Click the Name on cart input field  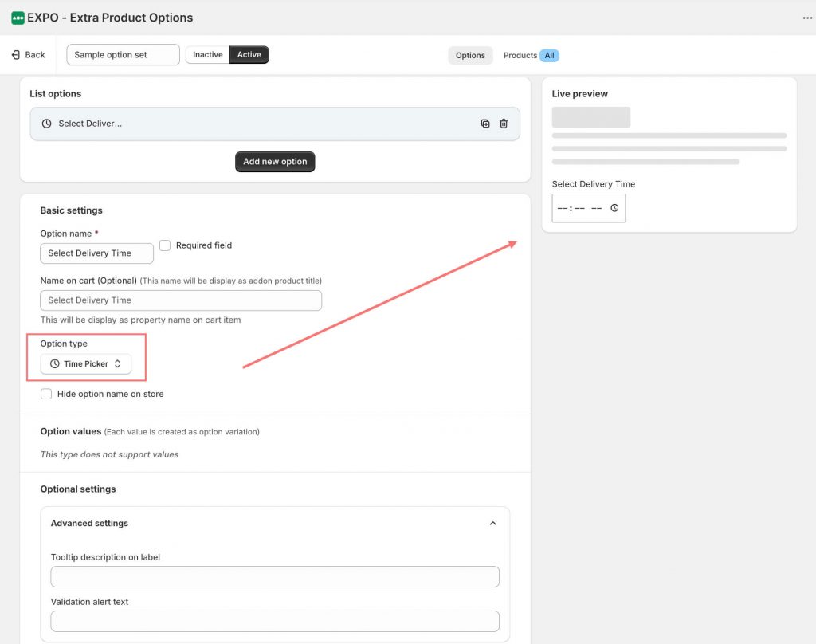[181, 300]
